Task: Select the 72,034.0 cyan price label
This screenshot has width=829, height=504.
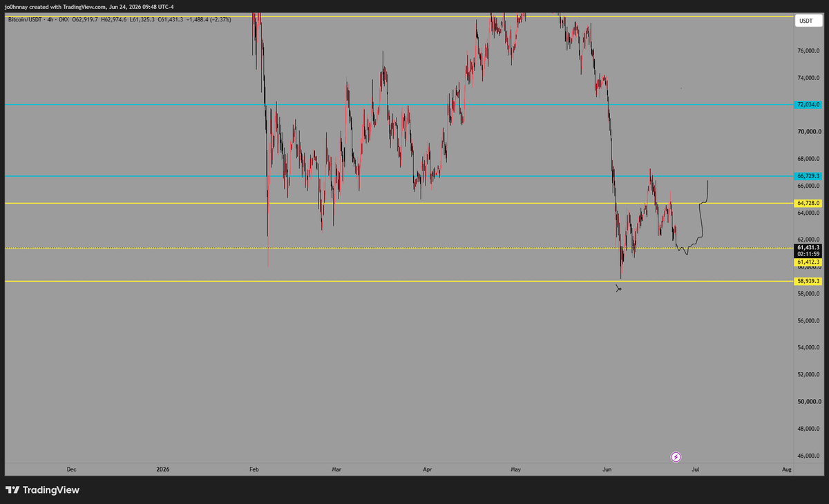Action: 808,105
